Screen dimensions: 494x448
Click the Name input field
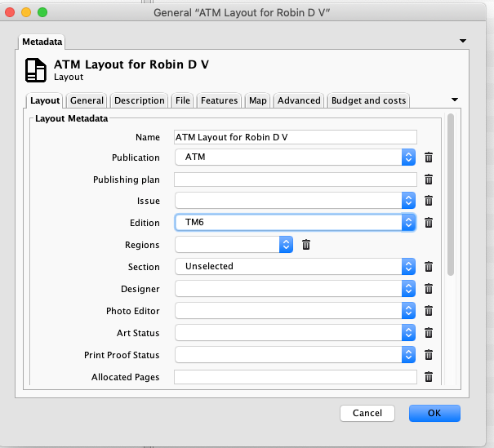coord(296,137)
